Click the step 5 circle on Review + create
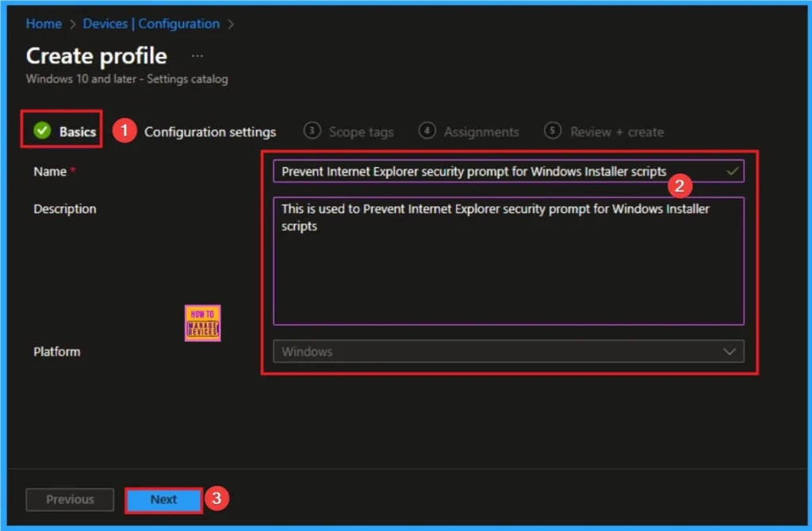 click(x=553, y=132)
